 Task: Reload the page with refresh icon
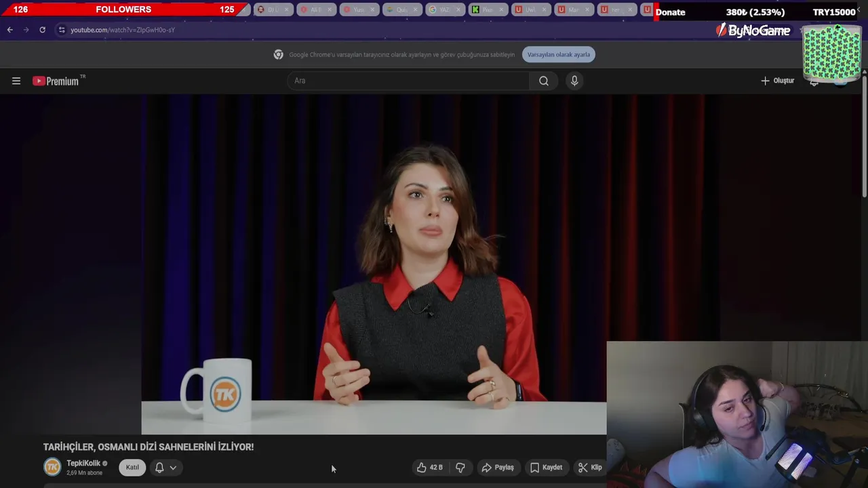pos(42,30)
